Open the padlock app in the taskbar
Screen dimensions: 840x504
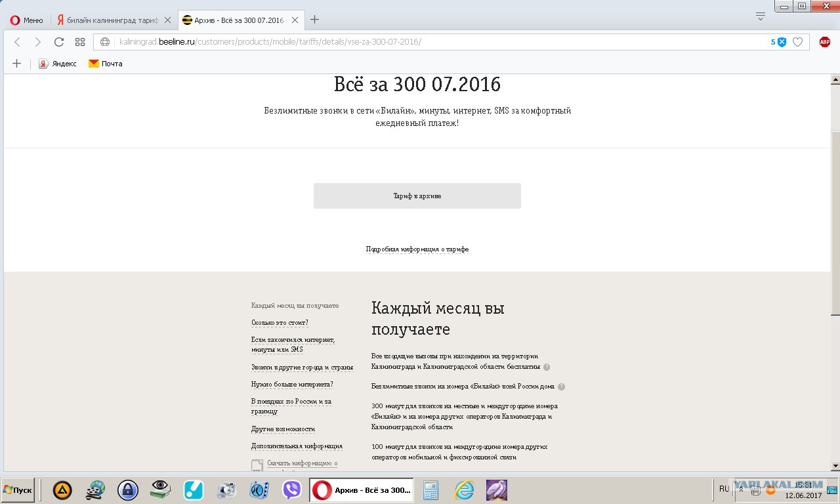pyautogui.click(x=128, y=490)
